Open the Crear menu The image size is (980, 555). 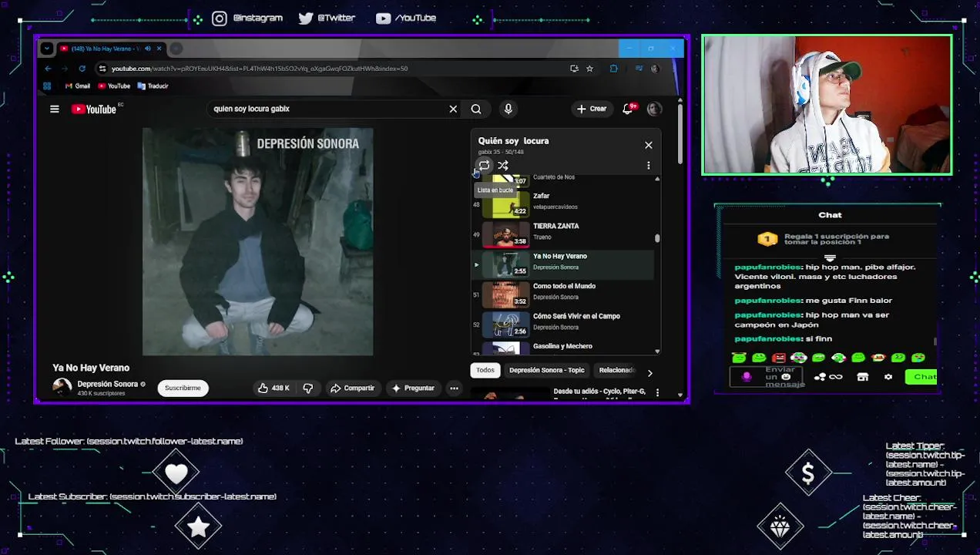(592, 109)
